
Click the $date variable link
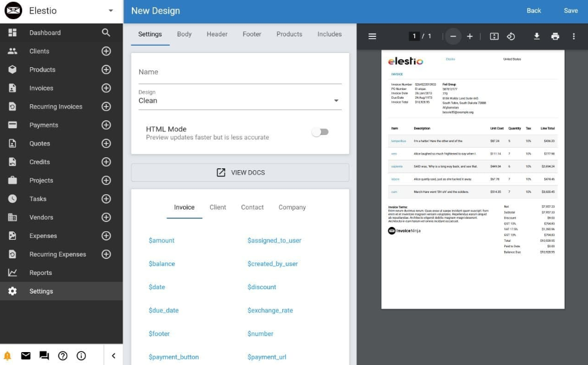click(157, 287)
